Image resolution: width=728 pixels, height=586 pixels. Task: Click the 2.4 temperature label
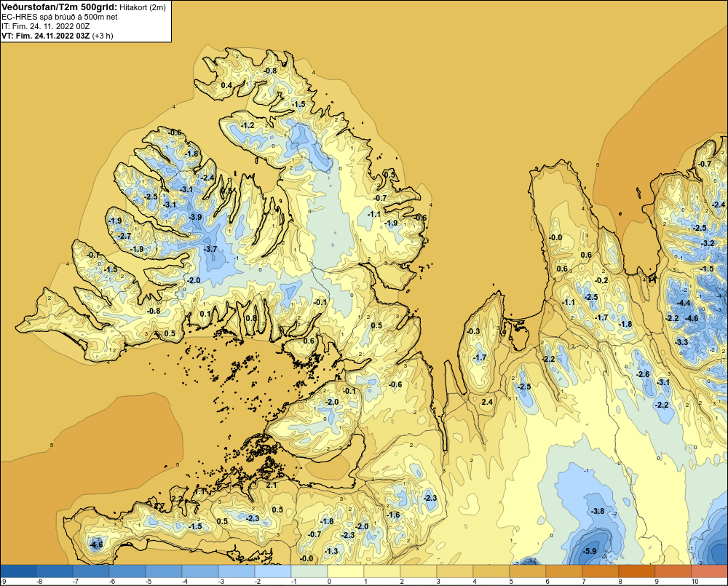[x=487, y=402]
